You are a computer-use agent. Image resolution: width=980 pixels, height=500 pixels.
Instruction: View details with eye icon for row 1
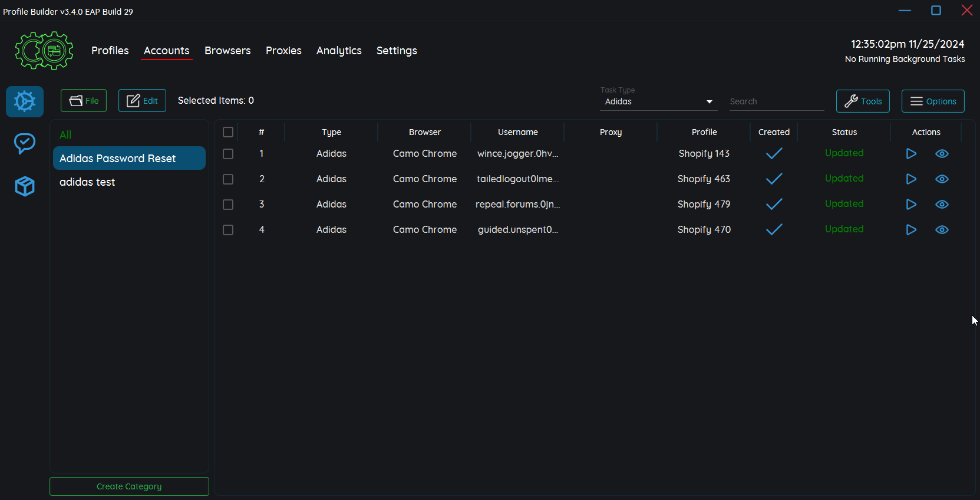tap(942, 154)
